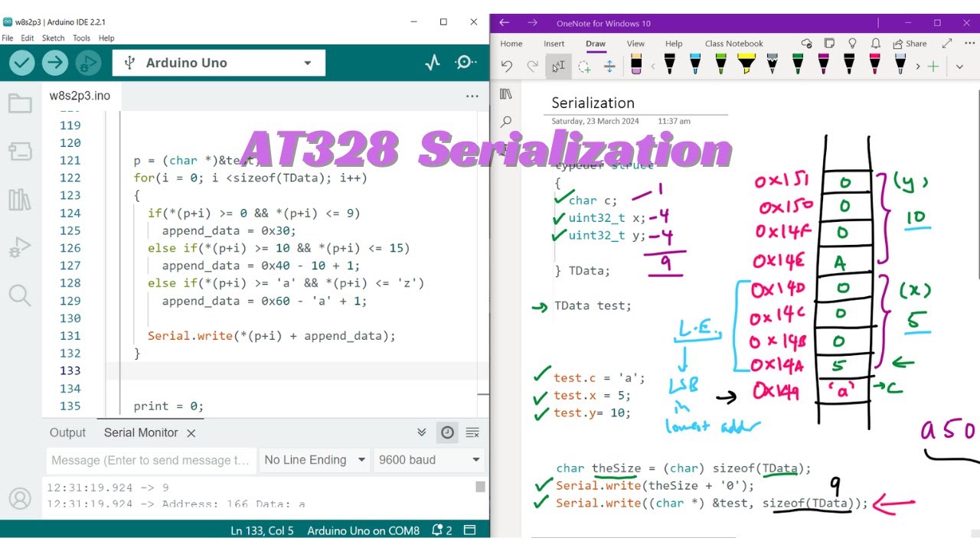Open the Serial Monitor magnifier icon in toolbar
The width and height of the screenshot is (980, 551).
(x=465, y=63)
